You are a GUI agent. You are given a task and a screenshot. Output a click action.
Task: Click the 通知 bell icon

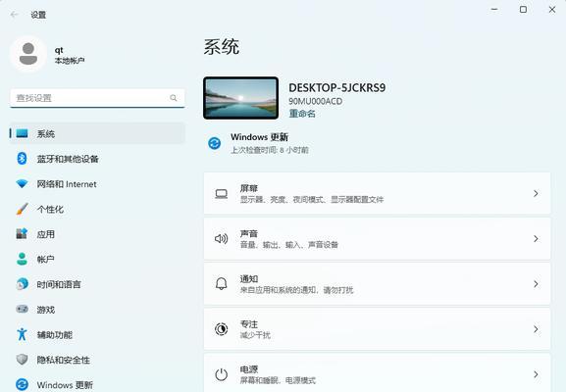pos(222,284)
